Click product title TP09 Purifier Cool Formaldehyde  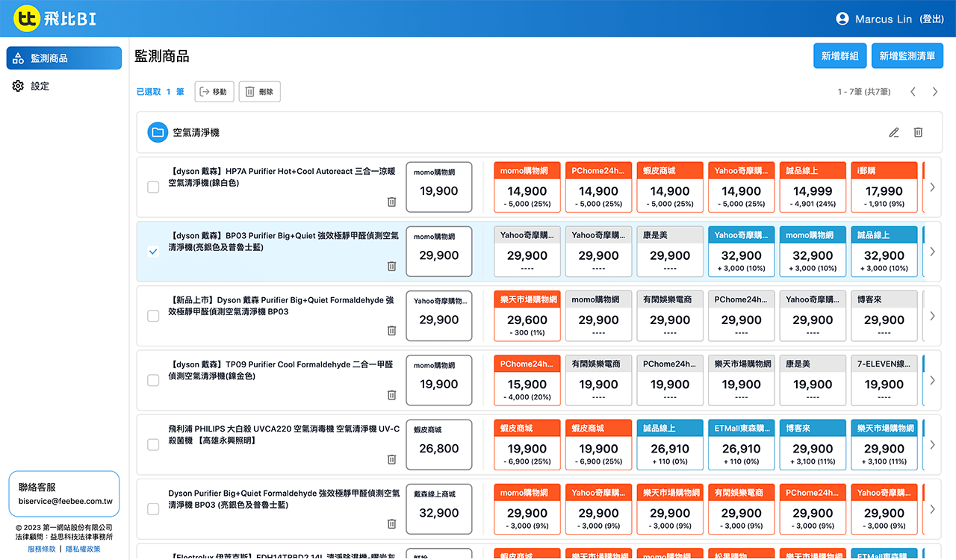[x=282, y=370]
